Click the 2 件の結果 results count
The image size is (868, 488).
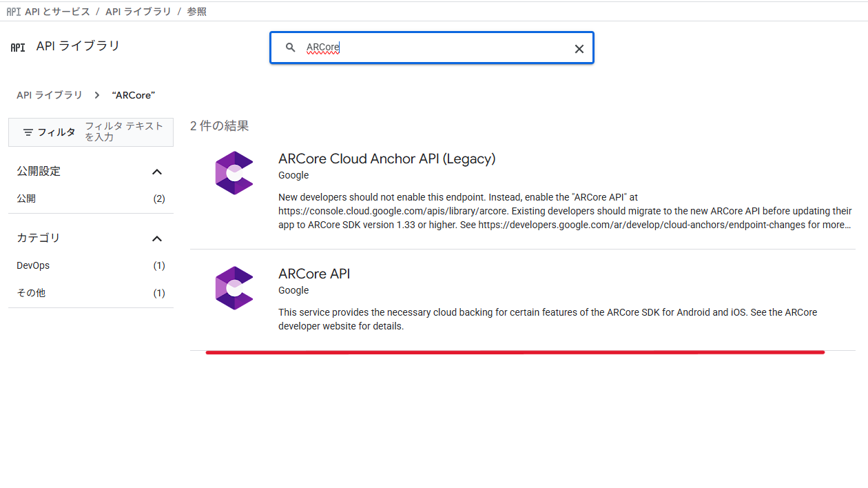[220, 125]
